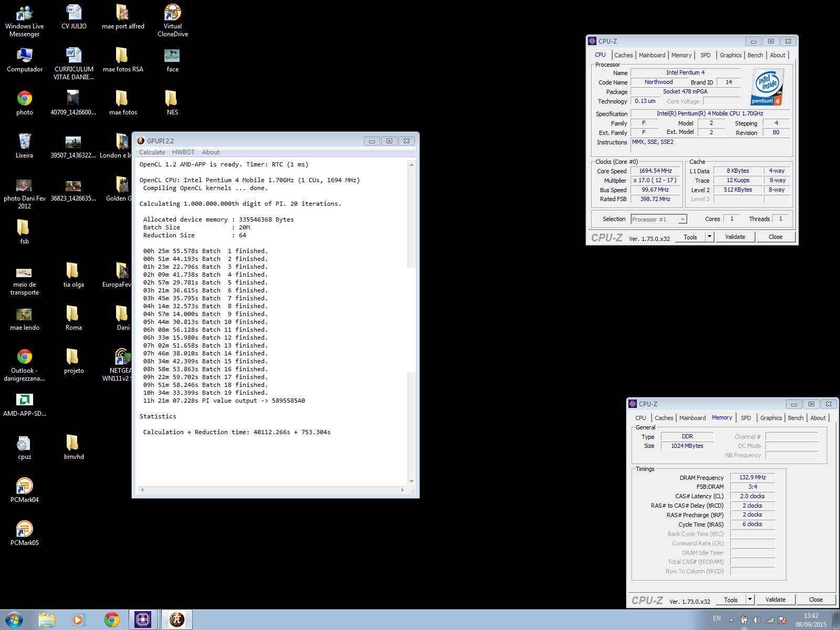Launch Windows Media Player from taskbar
The image size is (840, 630).
coord(78,620)
